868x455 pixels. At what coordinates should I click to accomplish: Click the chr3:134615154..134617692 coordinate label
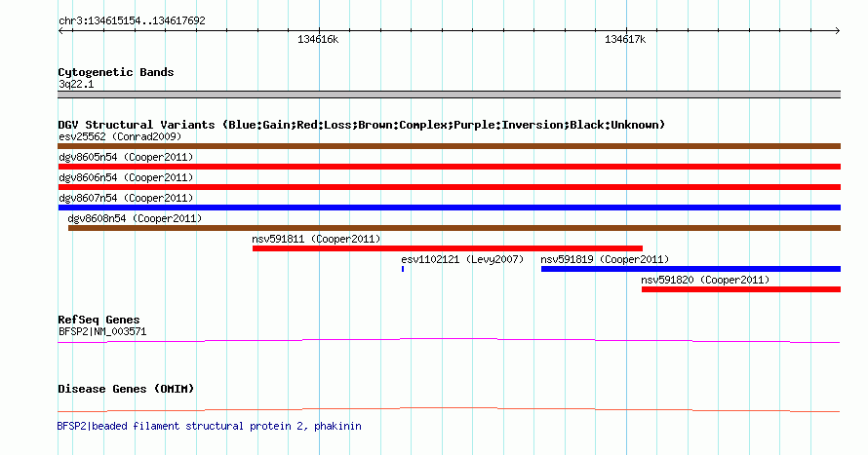132,21
